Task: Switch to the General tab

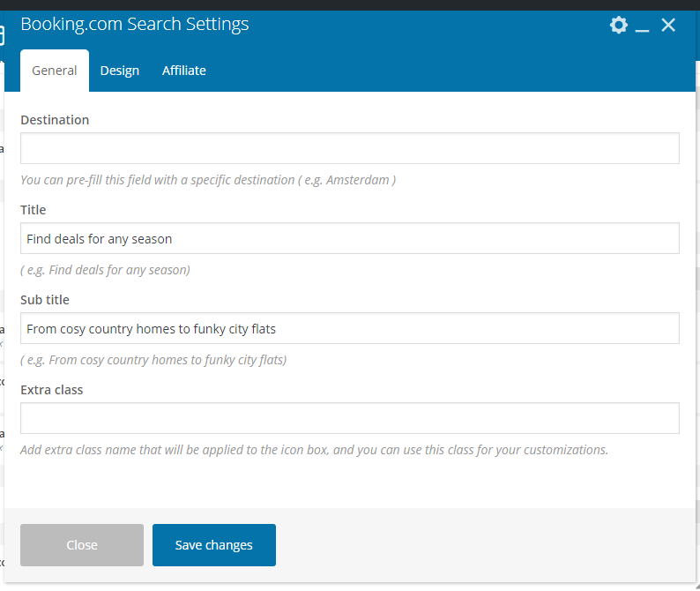Action: pyautogui.click(x=55, y=71)
